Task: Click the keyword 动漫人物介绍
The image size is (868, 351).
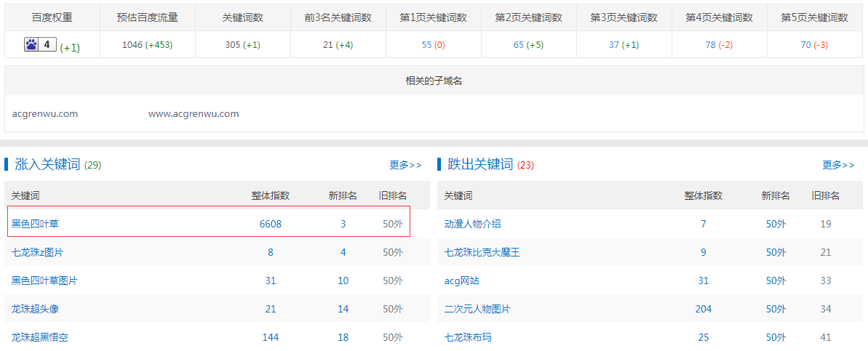Action: coord(472,224)
